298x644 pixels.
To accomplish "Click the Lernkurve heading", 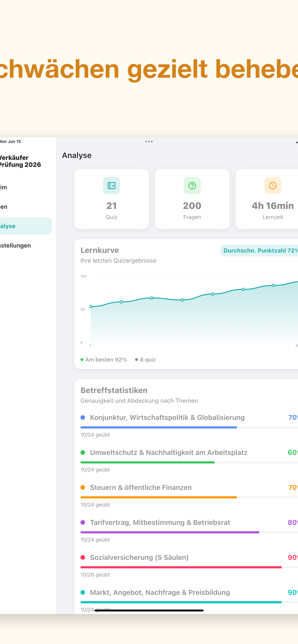I will pyautogui.click(x=100, y=250).
